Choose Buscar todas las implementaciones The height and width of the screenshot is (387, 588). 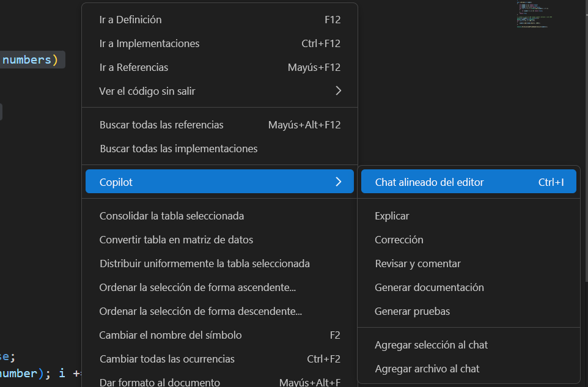[x=178, y=148]
